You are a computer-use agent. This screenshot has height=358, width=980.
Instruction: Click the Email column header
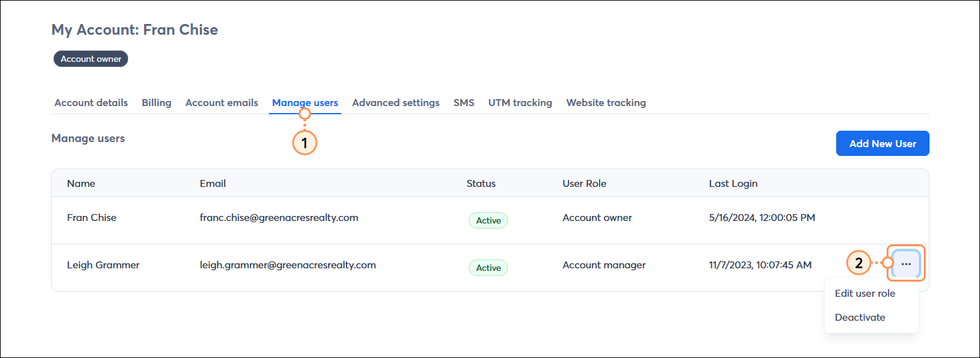pos(213,184)
